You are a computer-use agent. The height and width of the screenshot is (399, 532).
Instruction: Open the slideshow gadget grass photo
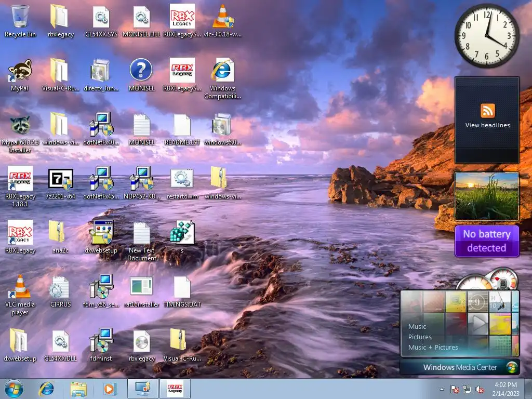tap(487, 196)
